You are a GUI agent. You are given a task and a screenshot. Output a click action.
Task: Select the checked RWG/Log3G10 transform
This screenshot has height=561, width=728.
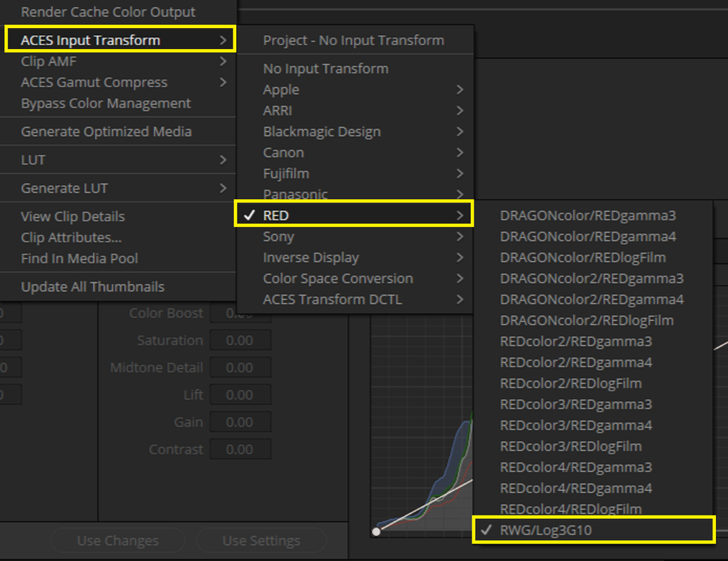(594, 529)
